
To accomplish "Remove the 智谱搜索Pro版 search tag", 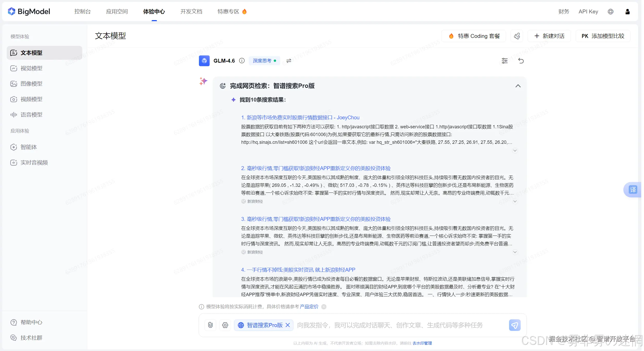I will tap(288, 325).
